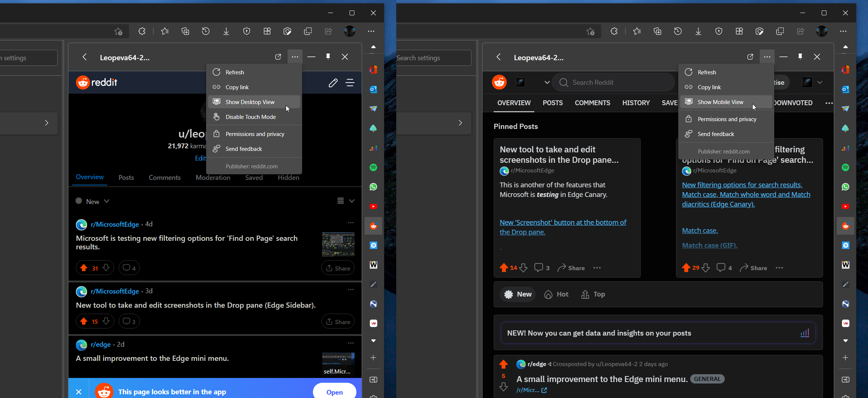Open Spotify in left window sidebar
The height and width of the screenshot is (398, 868).
click(373, 167)
